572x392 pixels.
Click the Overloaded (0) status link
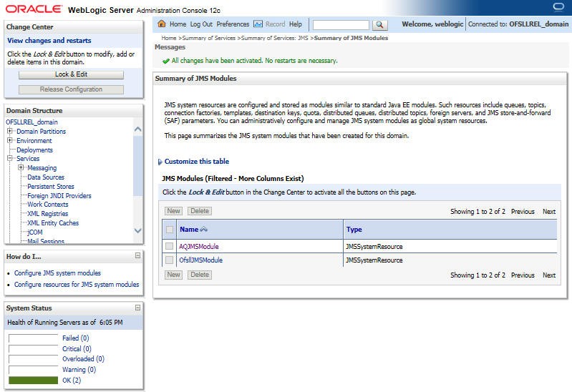(x=83, y=359)
